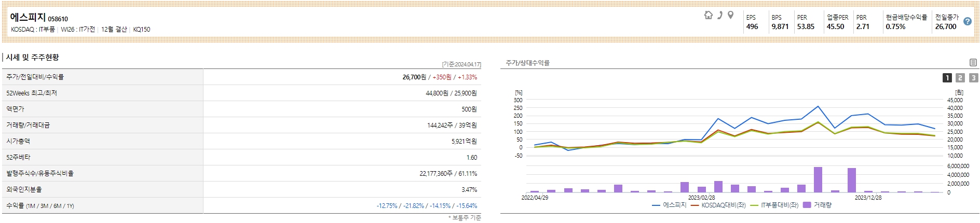980x223 pixels.
Task: Open the blue question mark help icon
Action: [968, 21]
